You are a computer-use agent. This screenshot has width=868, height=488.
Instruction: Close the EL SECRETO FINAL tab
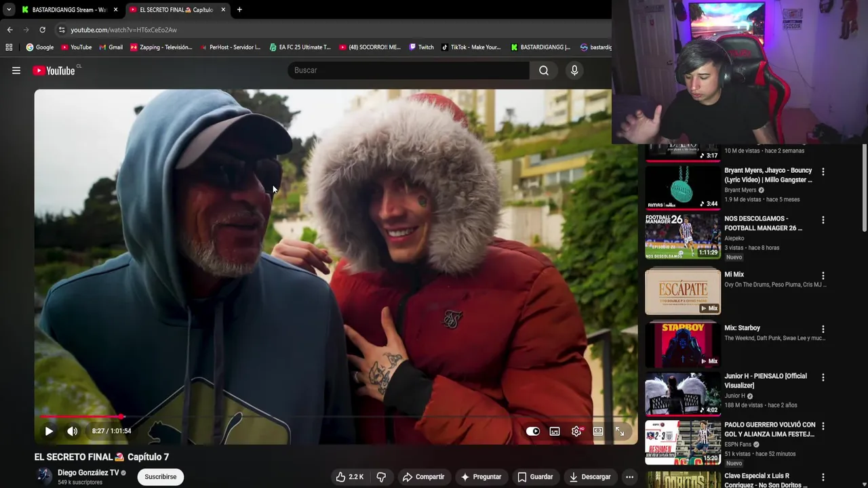223,9
